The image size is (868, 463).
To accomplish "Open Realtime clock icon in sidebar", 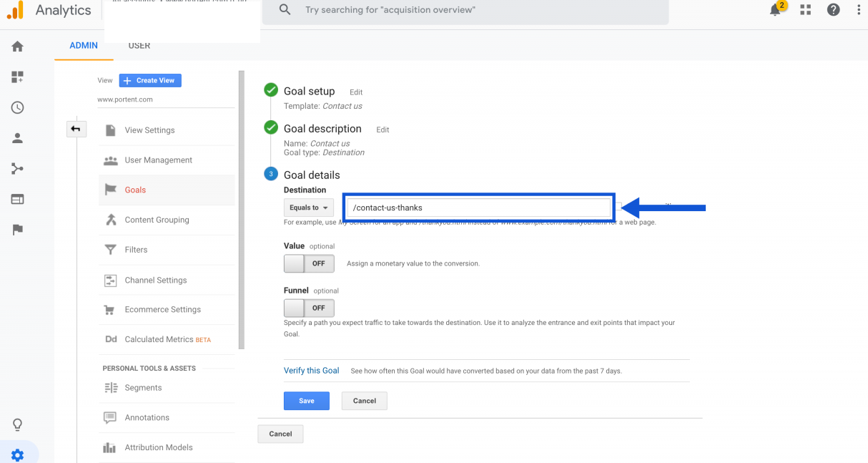I will (x=17, y=108).
